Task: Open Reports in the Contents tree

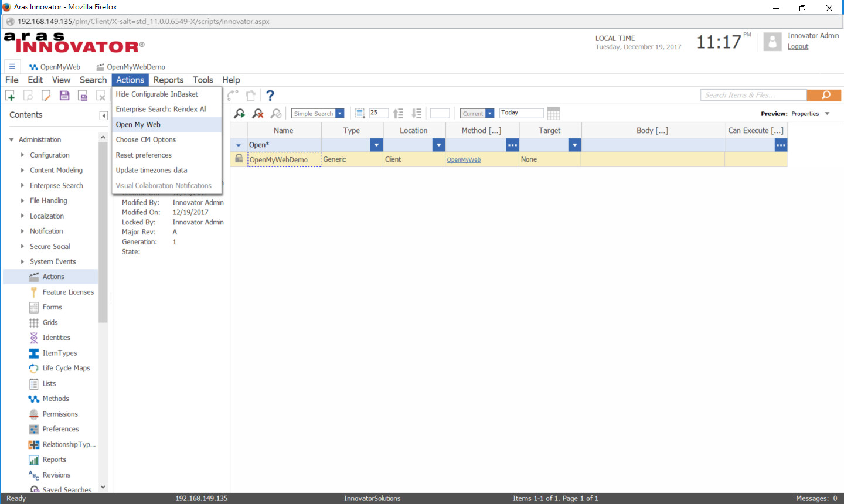Action: [x=54, y=459]
